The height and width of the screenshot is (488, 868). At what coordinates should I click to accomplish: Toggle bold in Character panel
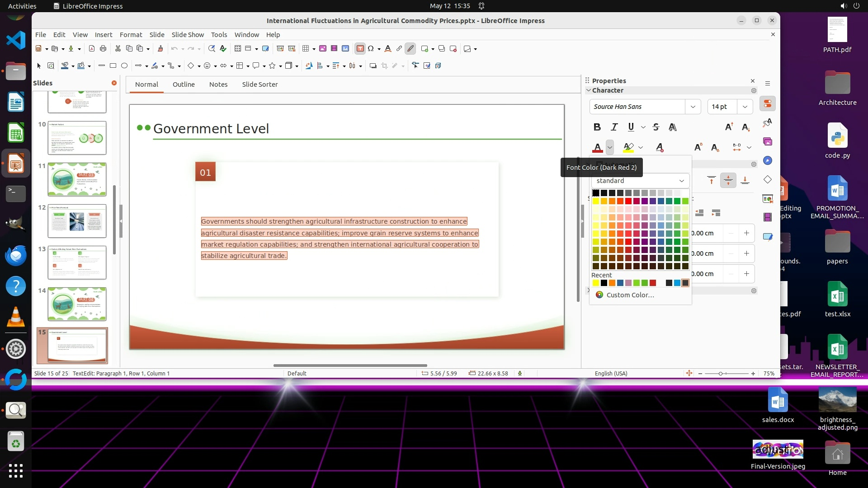pyautogui.click(x=597, y=127)
